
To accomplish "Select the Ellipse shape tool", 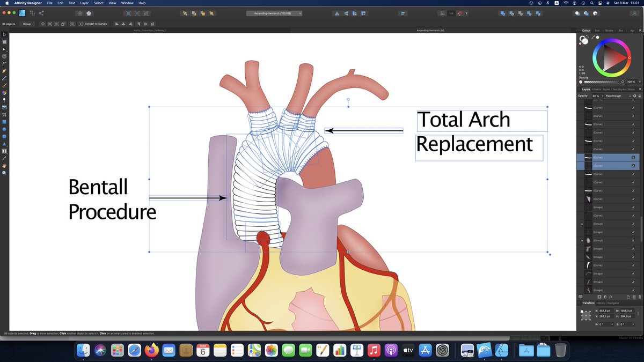I will coord(4,129).
